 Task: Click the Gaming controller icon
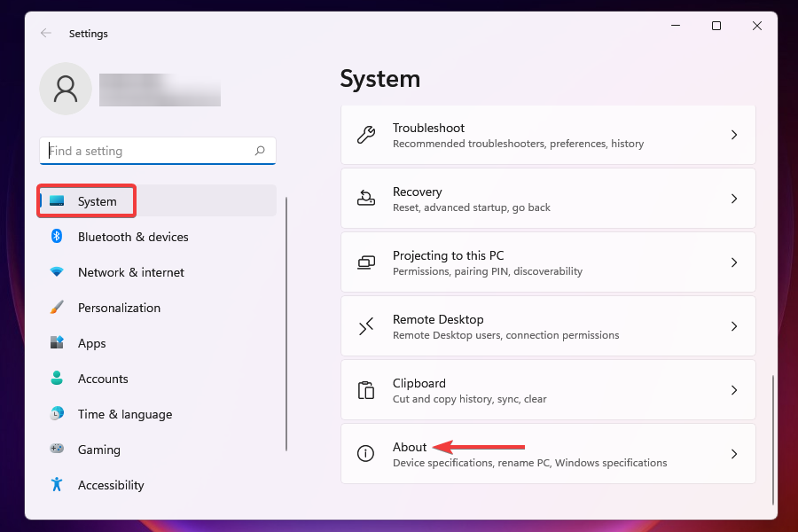tap(57, 450)
